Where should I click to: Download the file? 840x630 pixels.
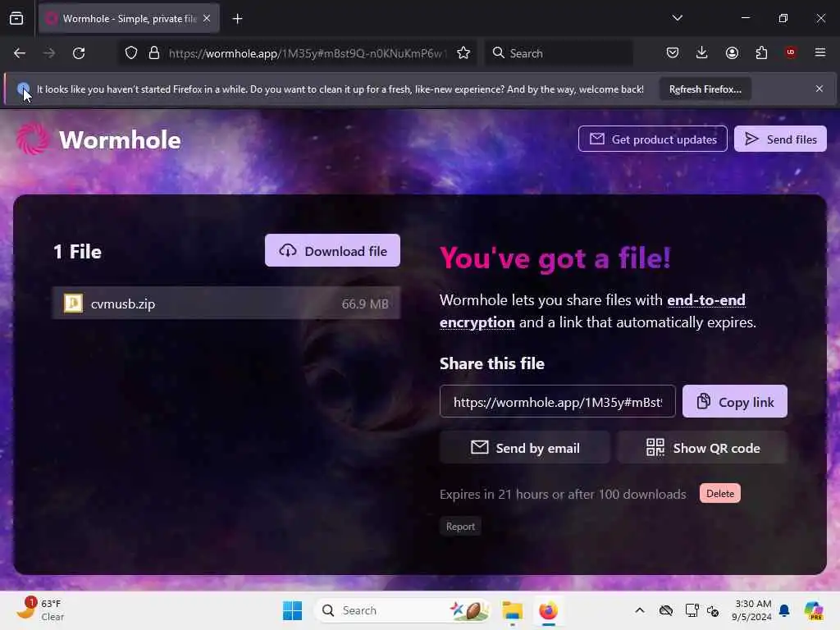332,251
